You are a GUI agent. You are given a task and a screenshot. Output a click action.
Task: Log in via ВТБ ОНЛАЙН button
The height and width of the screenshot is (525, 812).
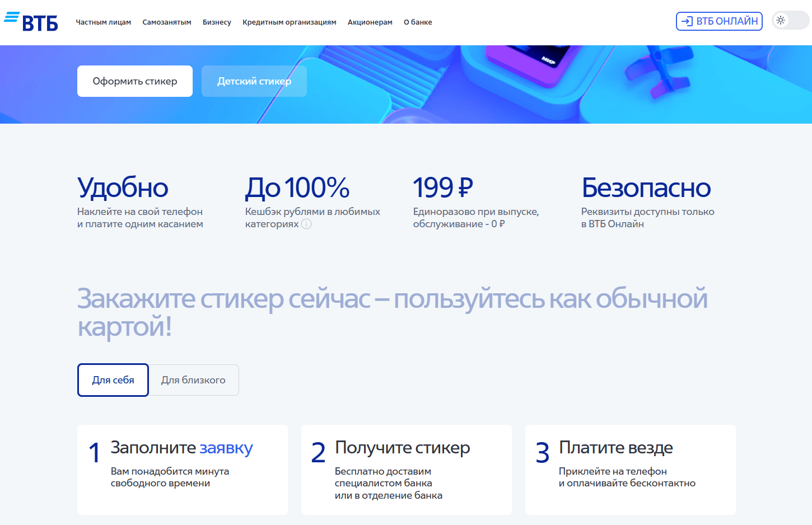719,21
